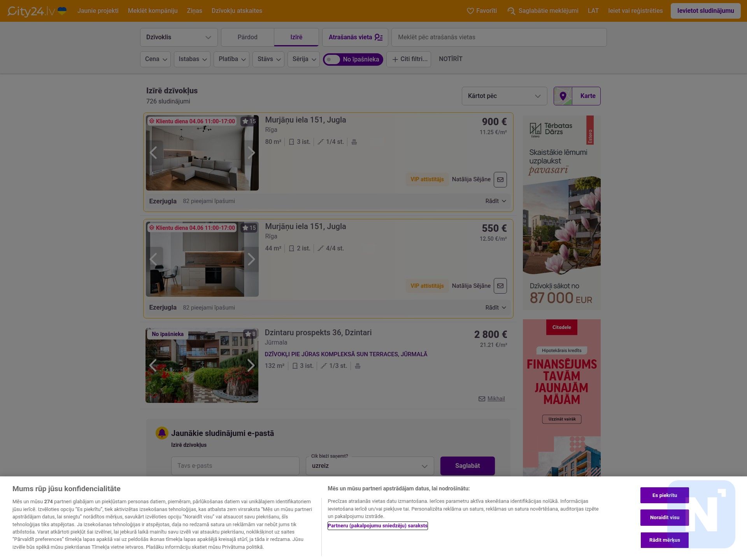Click favorite star on Dzintaru prospekts listing

coord(248,334)
